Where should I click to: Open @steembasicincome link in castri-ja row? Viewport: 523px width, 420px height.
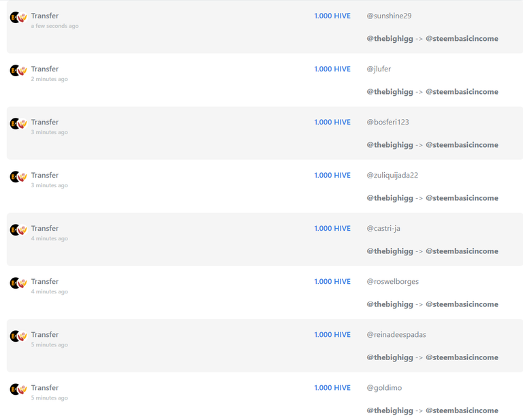pos(462,251)
